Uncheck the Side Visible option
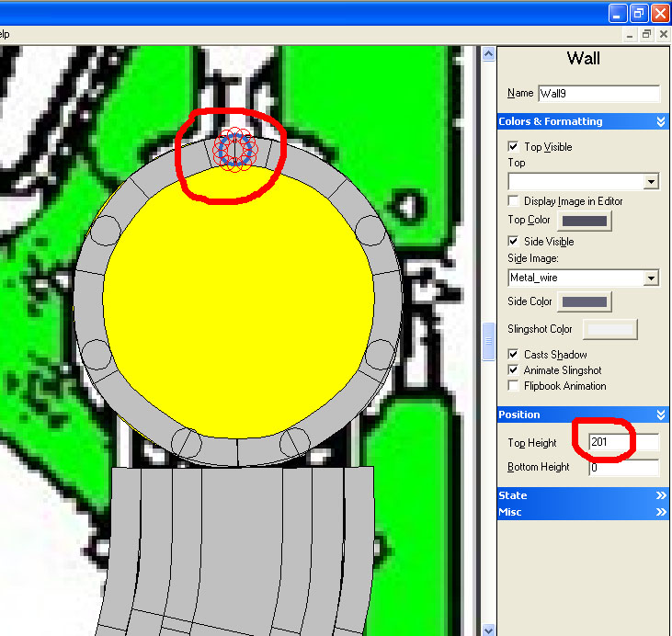 tap(513, 242)
